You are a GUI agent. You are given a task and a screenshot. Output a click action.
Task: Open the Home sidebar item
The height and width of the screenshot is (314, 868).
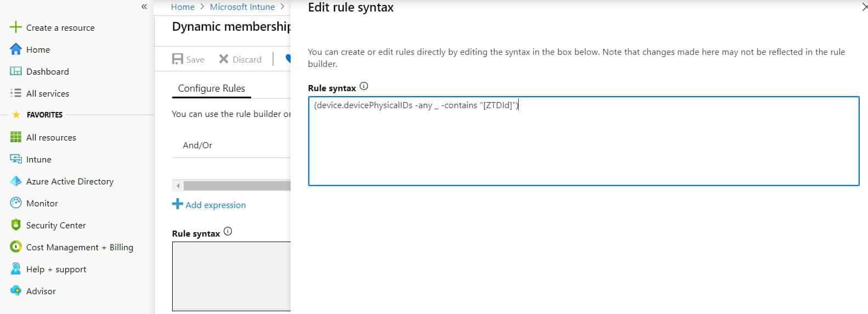pos(38,49)
